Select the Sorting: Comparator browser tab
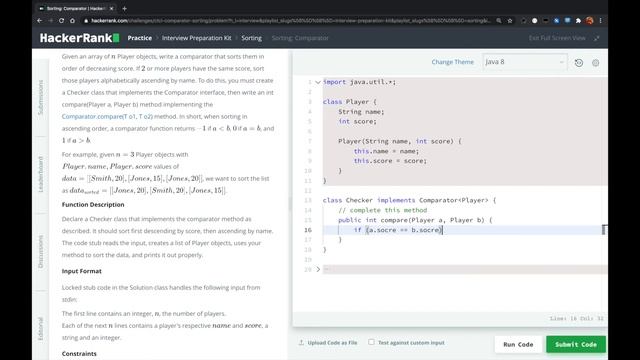 (x=76, y=8)
